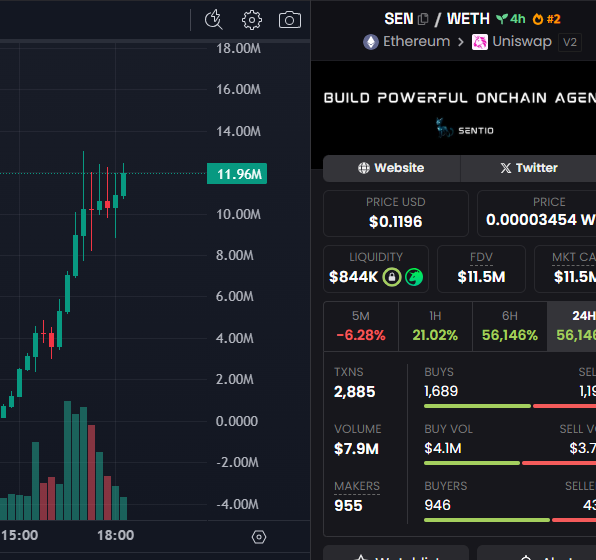Click the hot fire rank #2 badge
This screenshot has width=596, height=560.
click(546, 19)
